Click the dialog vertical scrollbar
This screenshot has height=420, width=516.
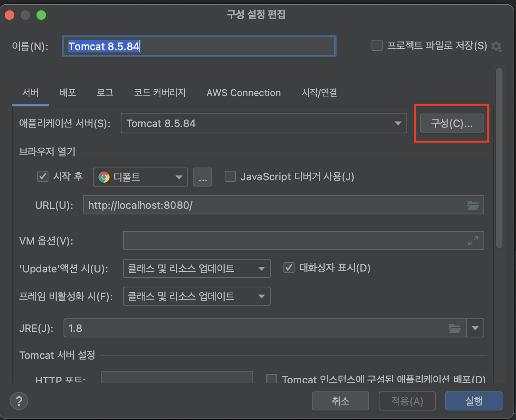click(x=499, y=158)
